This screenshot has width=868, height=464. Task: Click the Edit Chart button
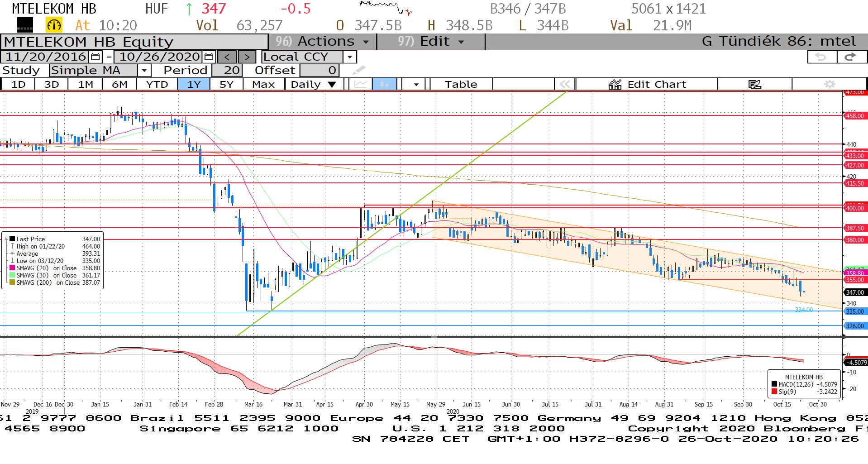[647, 84]
